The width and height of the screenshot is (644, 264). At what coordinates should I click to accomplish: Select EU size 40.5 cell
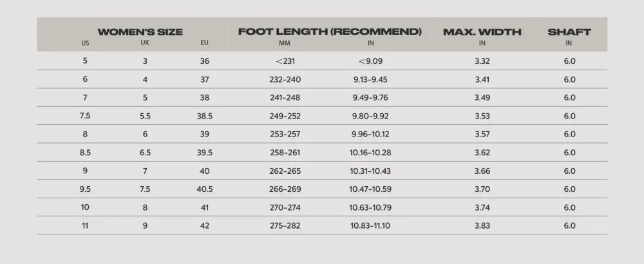(x=205, y=189)
